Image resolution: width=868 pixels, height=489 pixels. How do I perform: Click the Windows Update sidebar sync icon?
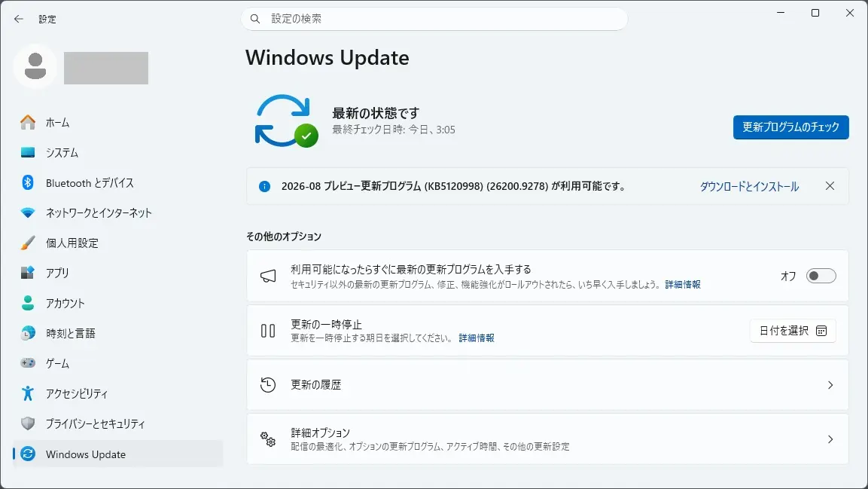tap(28, 454)
